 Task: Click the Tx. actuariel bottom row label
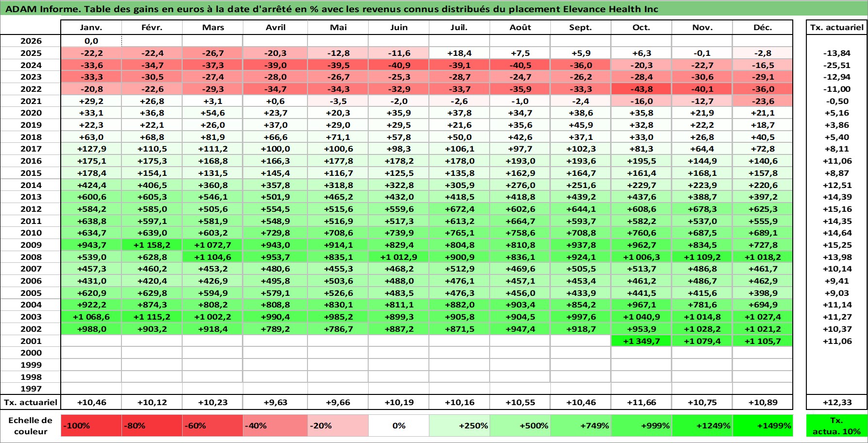click(31, 402)
